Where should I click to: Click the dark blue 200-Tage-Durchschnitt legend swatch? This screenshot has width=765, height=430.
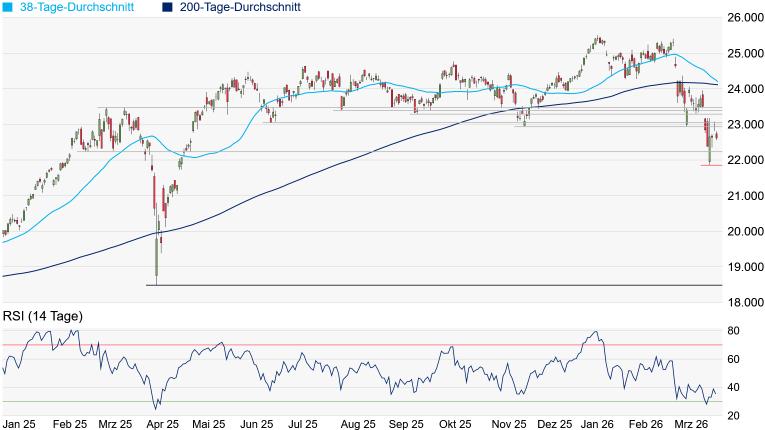click(x=167, y=7)
